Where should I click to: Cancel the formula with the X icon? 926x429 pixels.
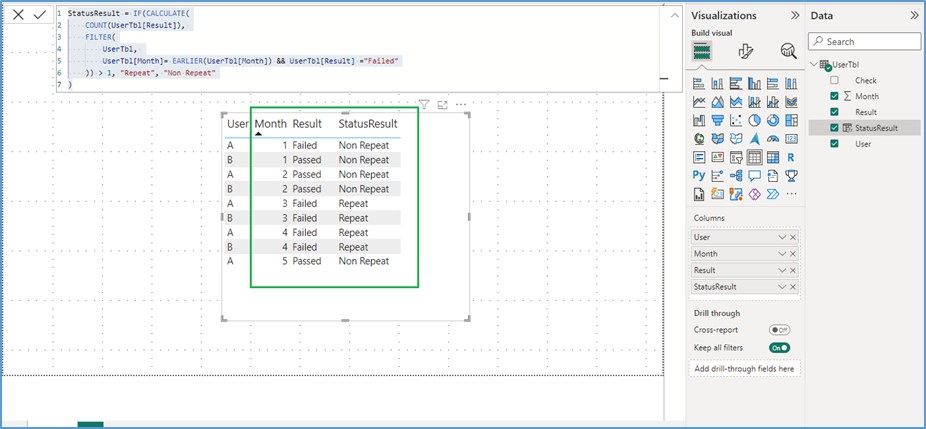coord(18,15)
